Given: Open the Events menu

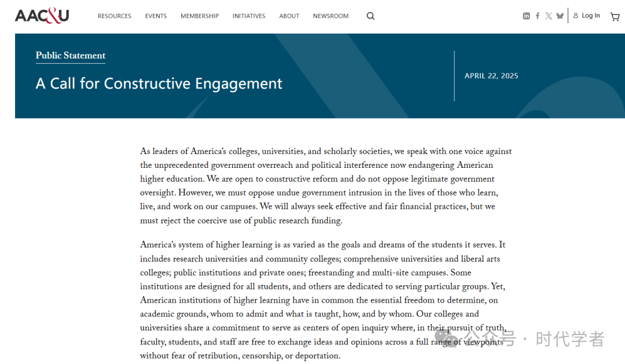Looking at the screenshot, I should coord(156,16).
